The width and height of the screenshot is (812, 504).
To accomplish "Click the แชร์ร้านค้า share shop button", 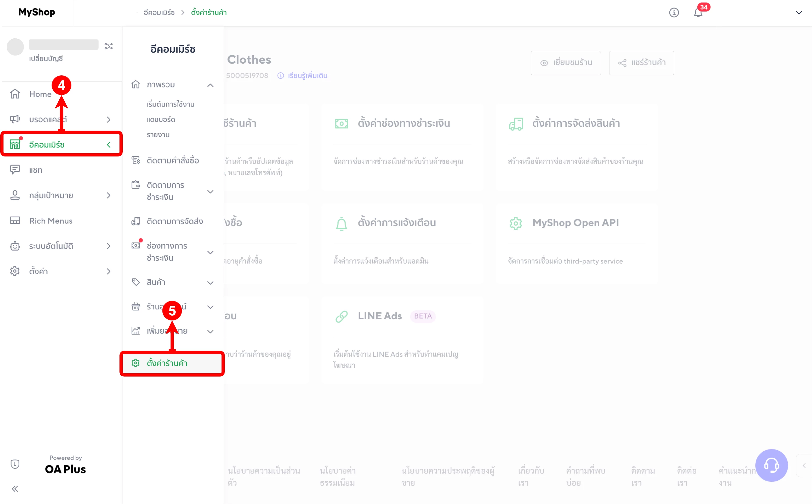I will 641,63.
